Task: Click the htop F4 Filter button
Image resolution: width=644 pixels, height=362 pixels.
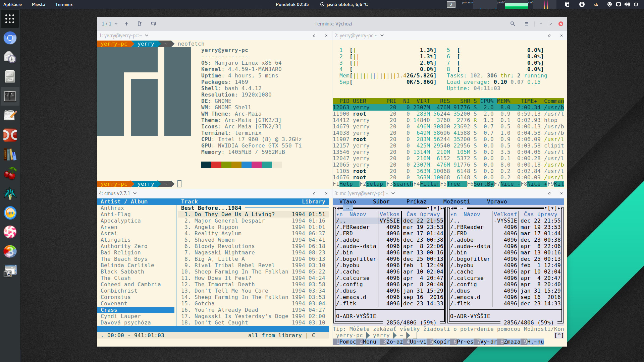Action: (426, 184)
